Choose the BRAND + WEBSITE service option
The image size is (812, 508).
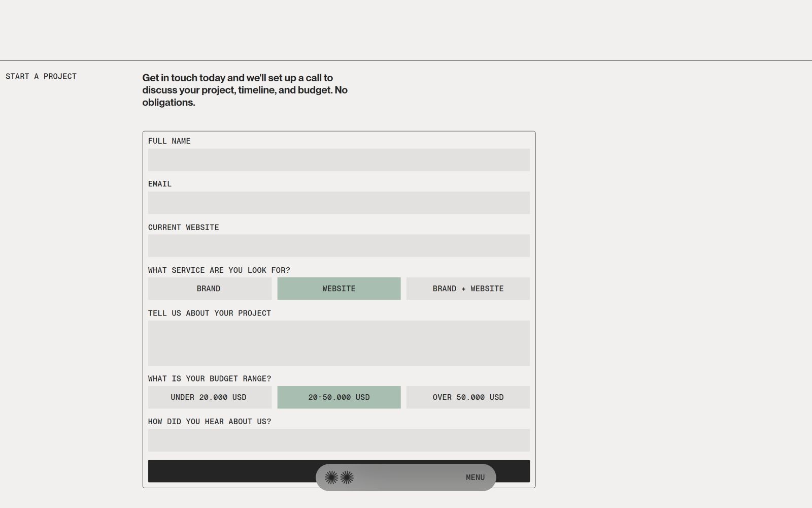tap(468, 289)
